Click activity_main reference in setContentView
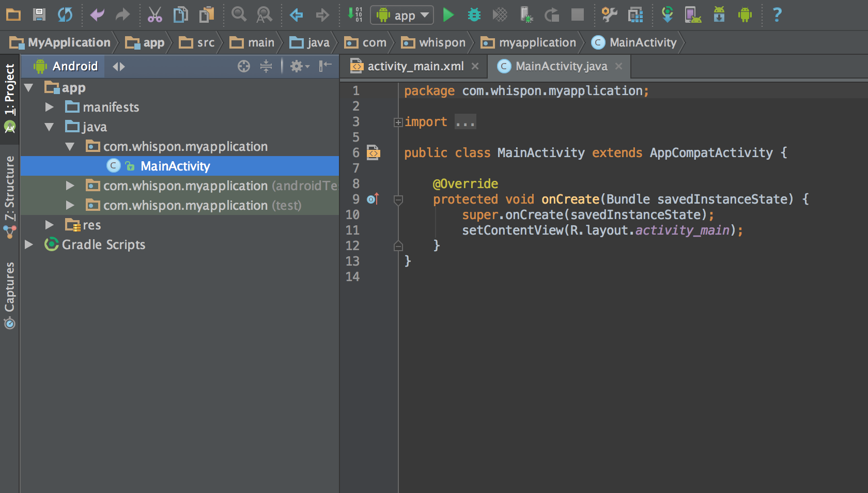The width and height of the screenshot is (868, 493). click(682, 230)
